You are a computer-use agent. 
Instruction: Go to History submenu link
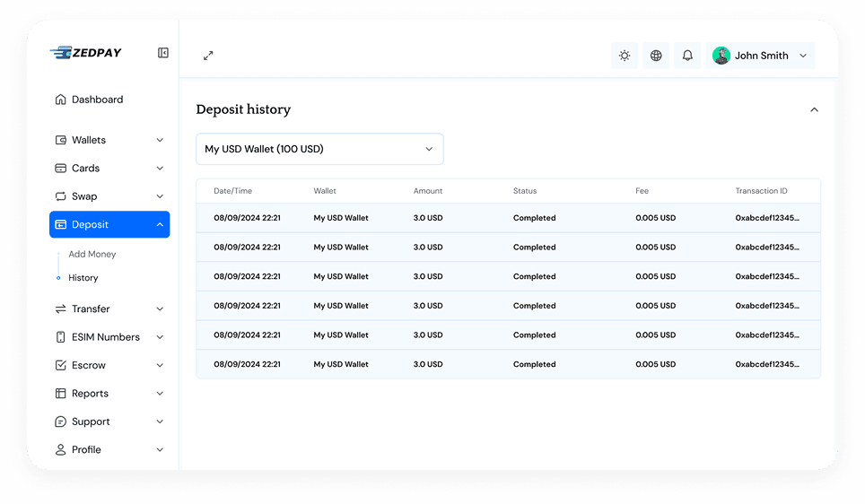tap(83, 278)
